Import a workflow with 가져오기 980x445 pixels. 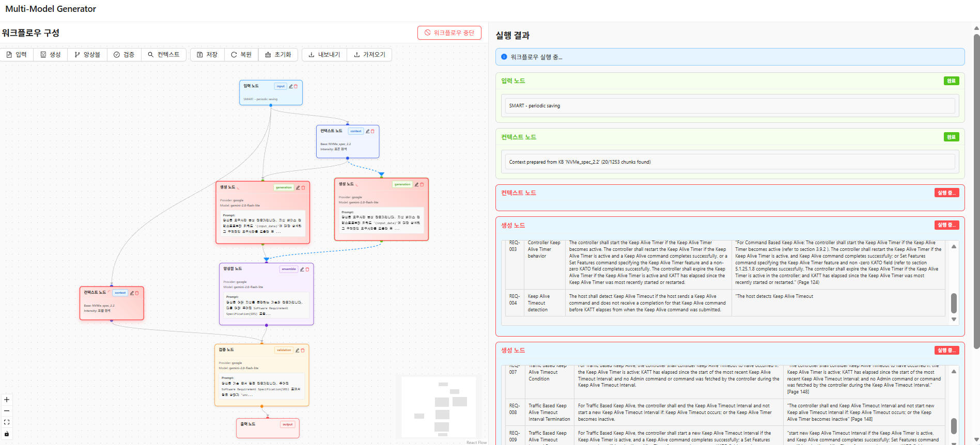(369, 55)
